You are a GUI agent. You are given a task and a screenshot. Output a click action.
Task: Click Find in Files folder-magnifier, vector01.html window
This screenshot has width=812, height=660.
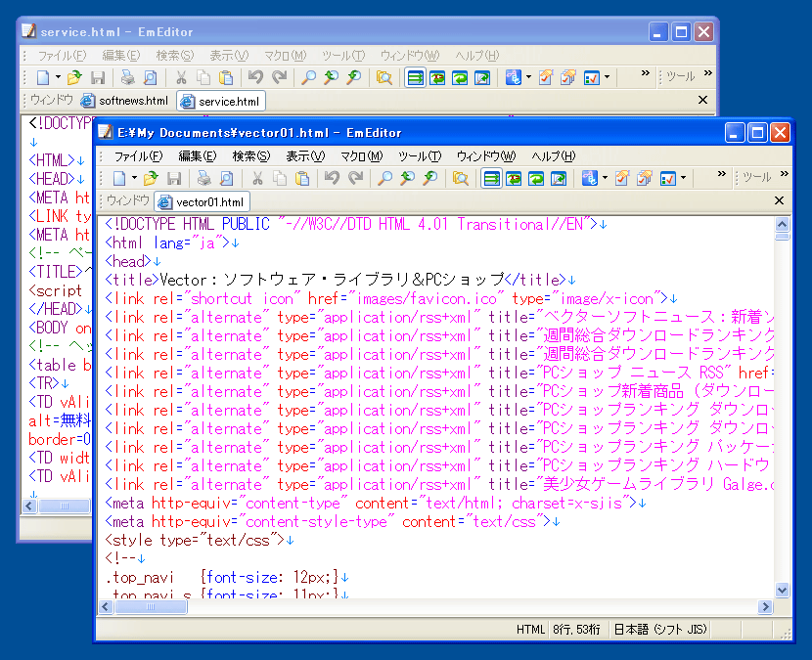461,179
